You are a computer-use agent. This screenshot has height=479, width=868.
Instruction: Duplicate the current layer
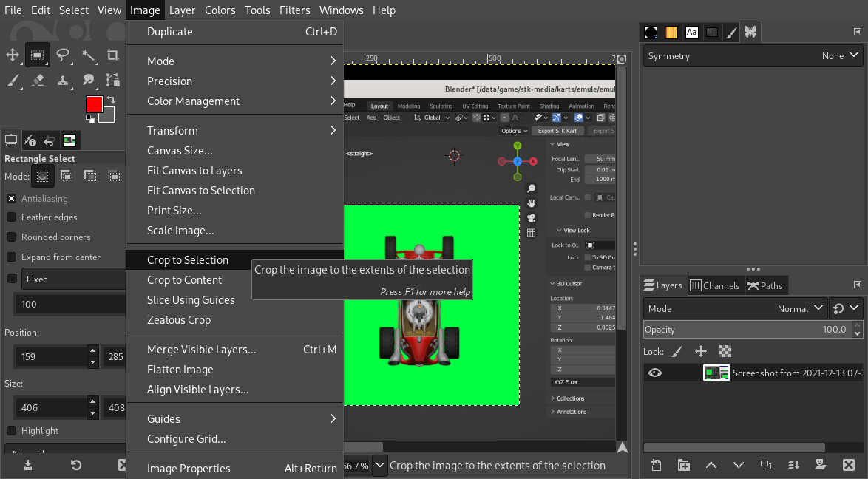765,465
